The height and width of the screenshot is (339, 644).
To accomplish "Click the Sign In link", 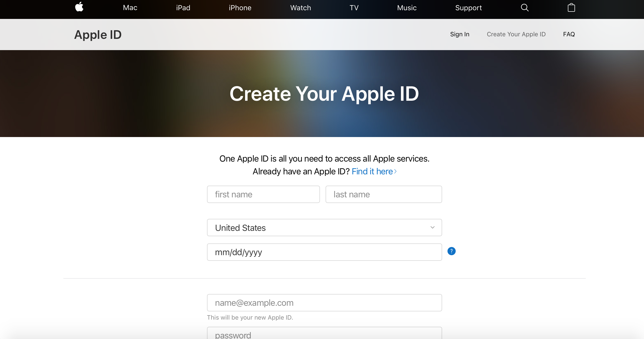I will pyautogui.click(x=459, y=34).
